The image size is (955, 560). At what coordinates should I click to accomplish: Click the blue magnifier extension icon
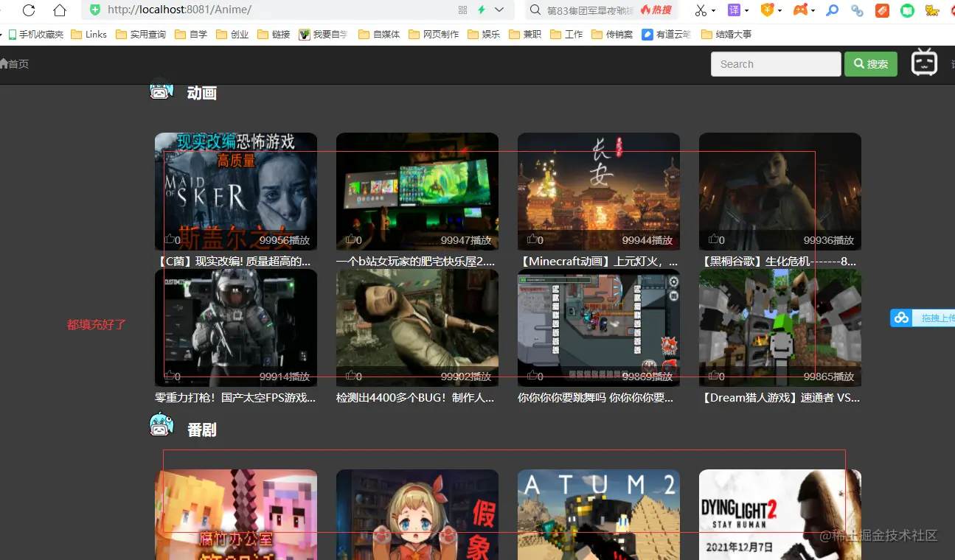pyautogui.click(x=833, y=10)
